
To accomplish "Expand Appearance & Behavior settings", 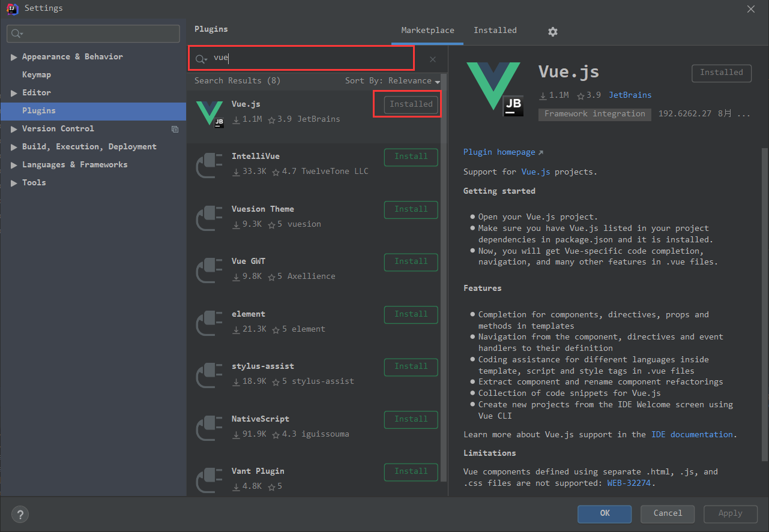I will 14,57.
